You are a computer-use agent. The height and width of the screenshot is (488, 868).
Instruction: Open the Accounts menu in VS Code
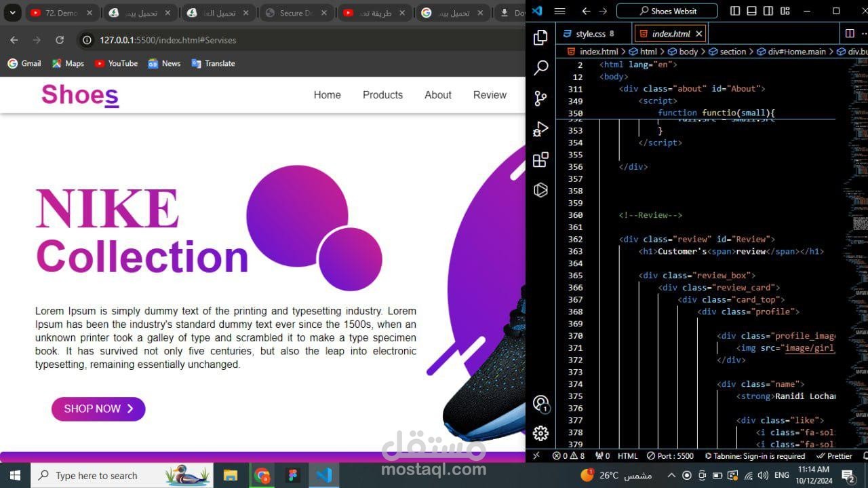coord(540,404)
